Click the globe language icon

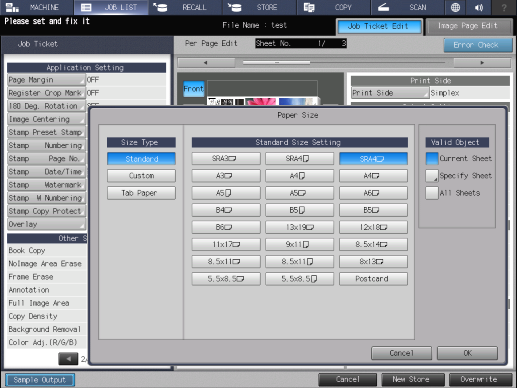(x=455, y=7)
